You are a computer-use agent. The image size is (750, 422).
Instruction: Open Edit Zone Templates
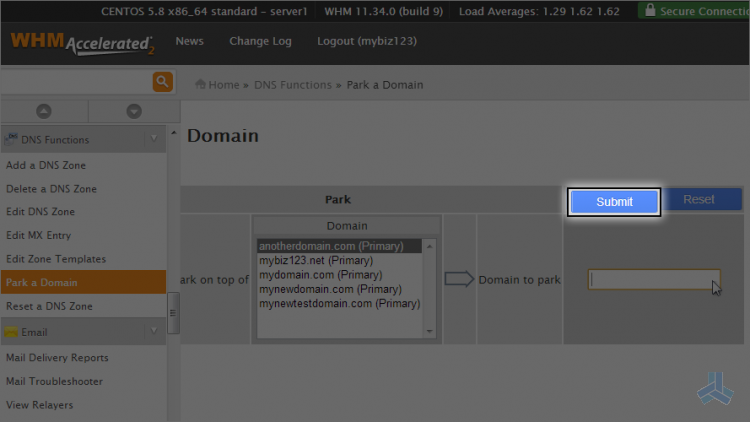click(56, 259)
